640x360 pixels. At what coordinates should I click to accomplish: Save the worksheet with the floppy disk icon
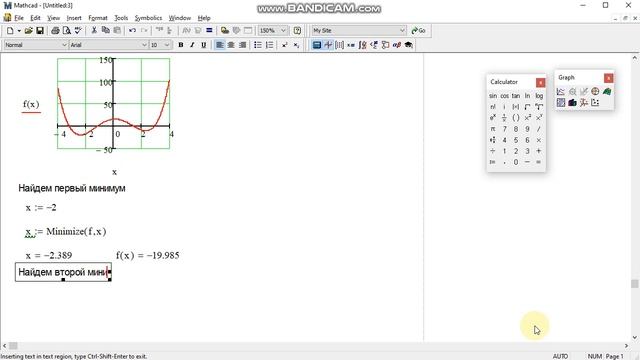pos(40,31)
